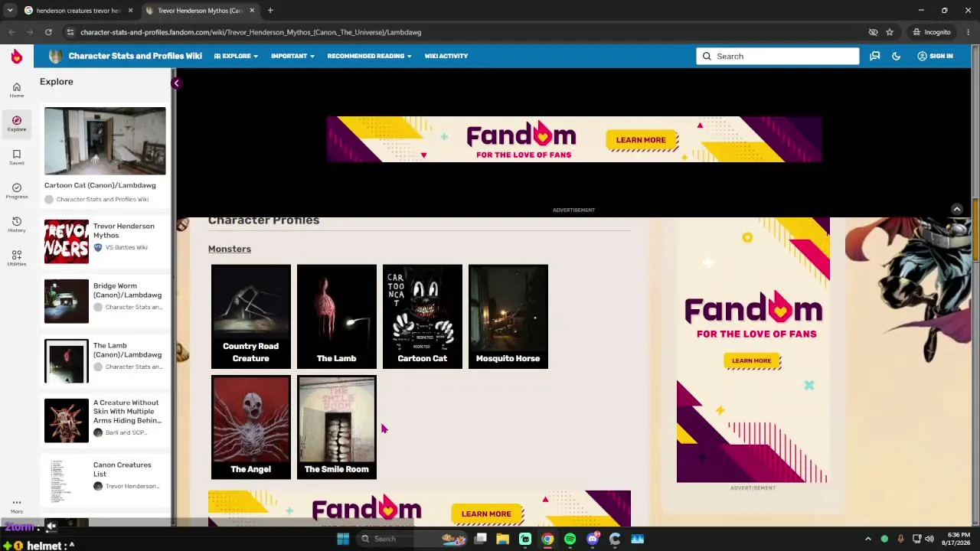Image resolution: width=980 pixels, height=551 pixels.
Task: Open Bridge Worm (Canon)/Lambdawg in Explore panel
Action: click(x=104, y=301)
